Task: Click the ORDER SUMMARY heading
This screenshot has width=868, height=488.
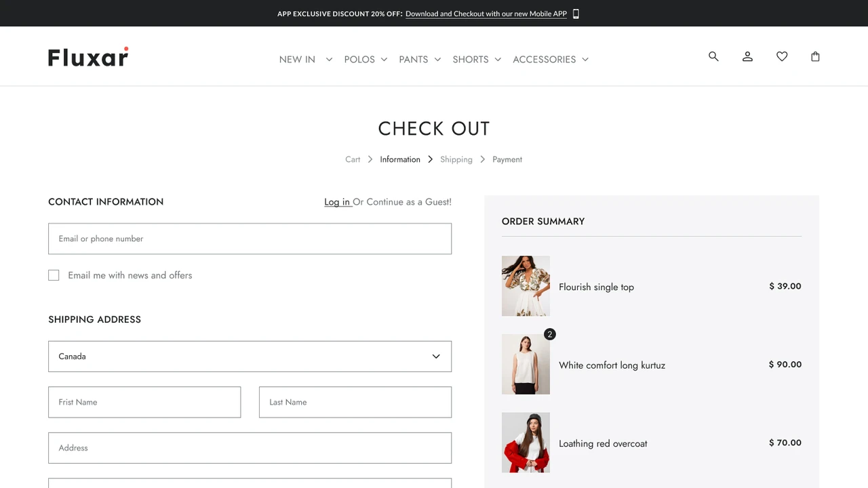Action: pyautogui.click(x=543, y=222)
